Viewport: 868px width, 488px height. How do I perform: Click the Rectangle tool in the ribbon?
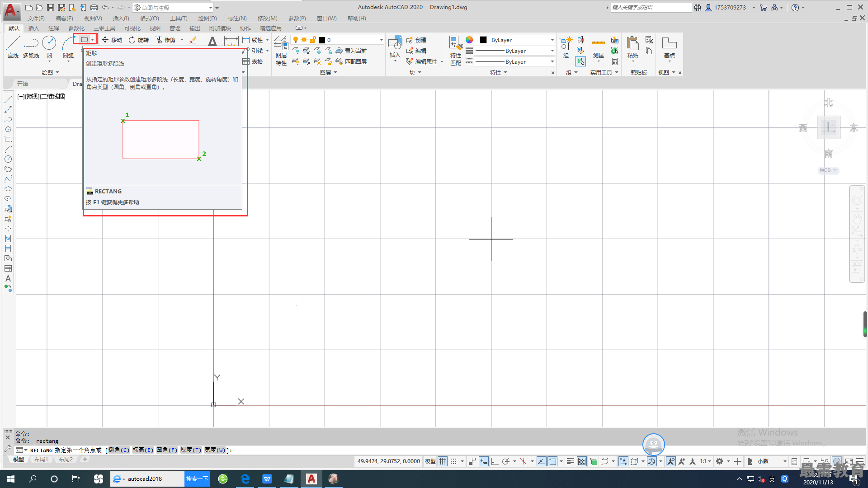tap(84, 40)
